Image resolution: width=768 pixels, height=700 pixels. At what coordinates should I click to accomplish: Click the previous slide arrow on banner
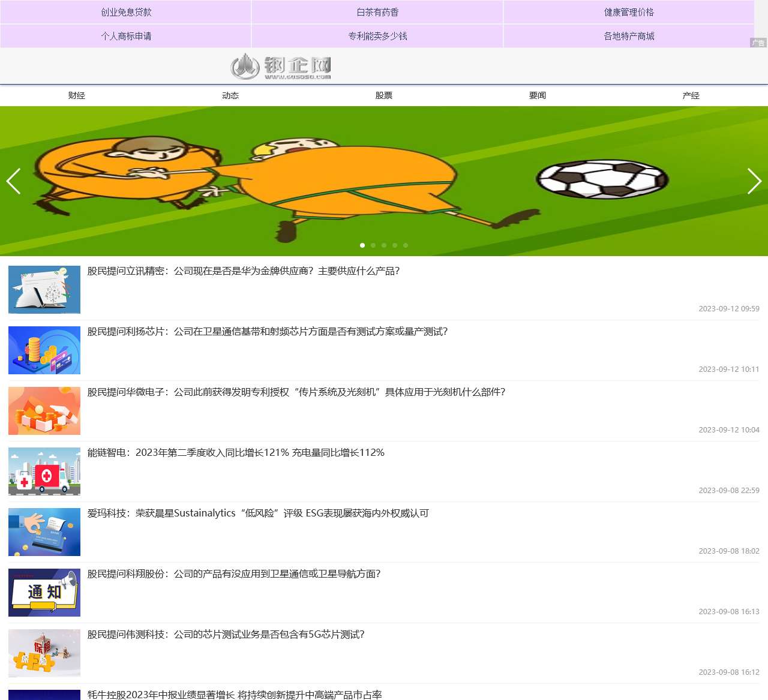pyautogui.click(x=13, y=181)
